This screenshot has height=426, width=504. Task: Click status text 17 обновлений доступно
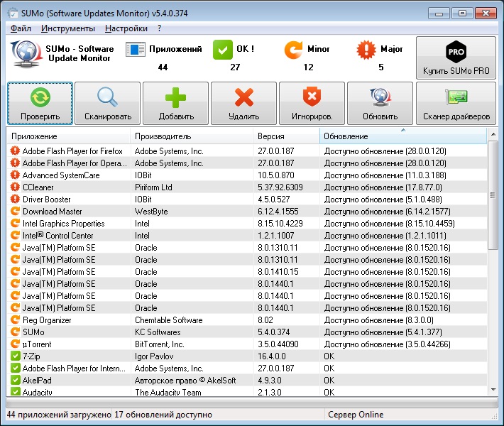[163, 415]
